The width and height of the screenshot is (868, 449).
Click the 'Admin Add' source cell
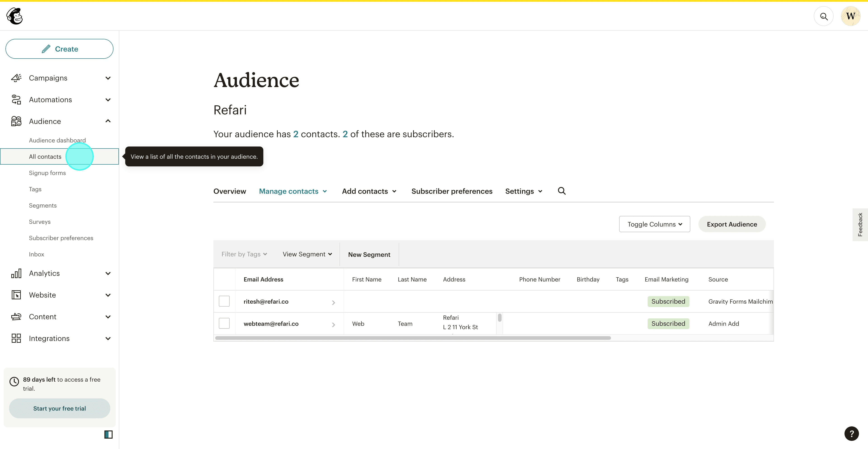point(723,324)
